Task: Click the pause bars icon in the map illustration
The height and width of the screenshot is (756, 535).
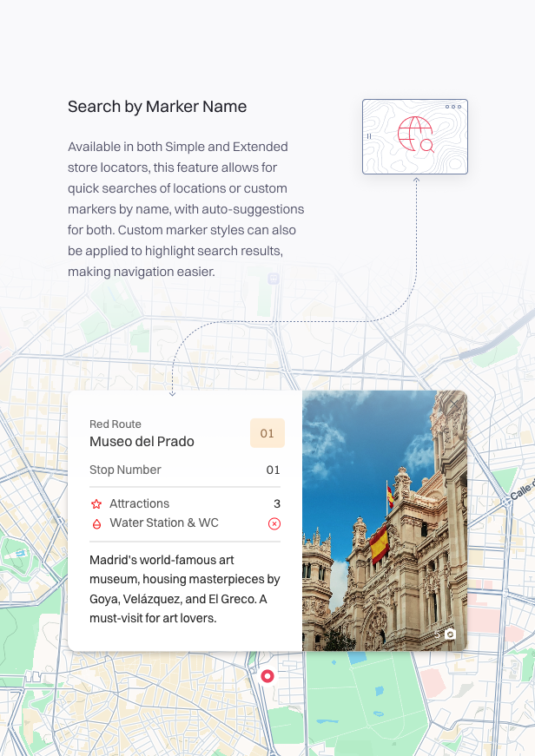Action: tap(369, 136)
